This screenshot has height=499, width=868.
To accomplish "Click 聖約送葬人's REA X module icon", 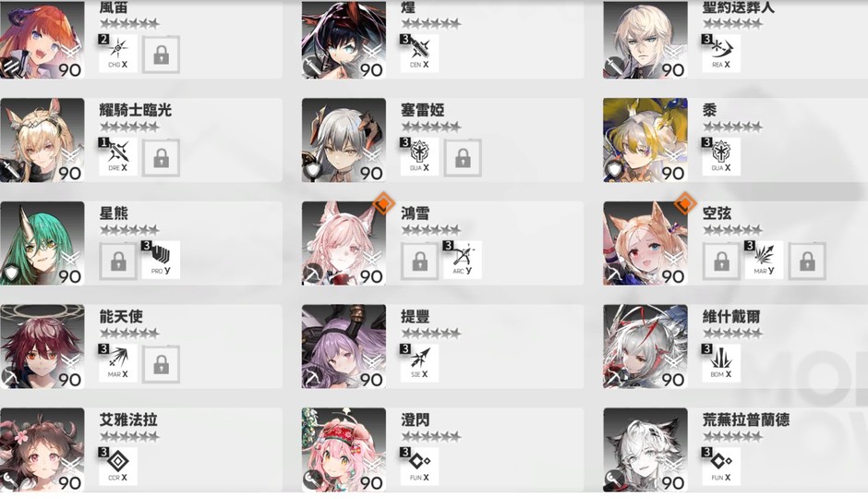I will click(721, 54).
